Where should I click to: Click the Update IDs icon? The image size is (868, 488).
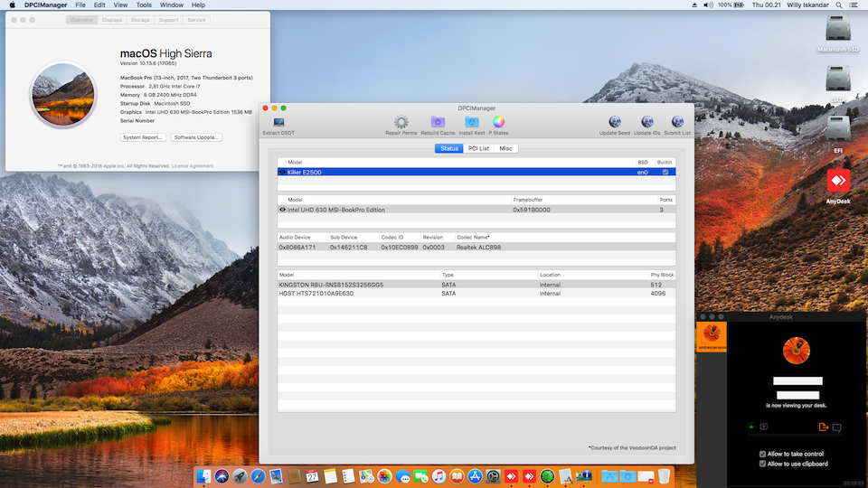[x=646, y=122]
